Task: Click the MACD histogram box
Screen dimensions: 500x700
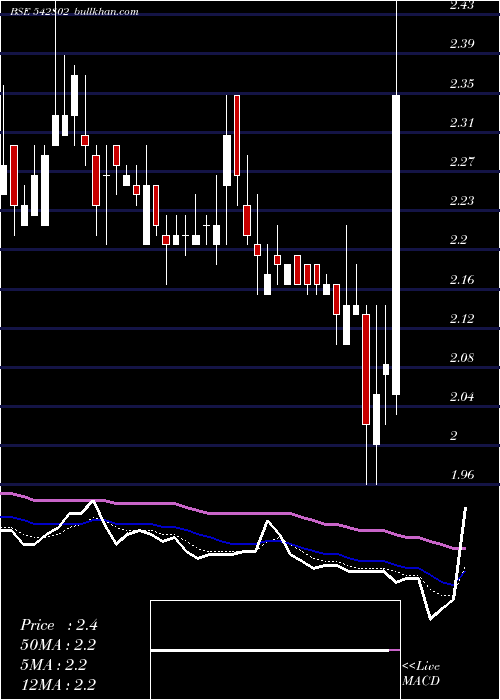Action: 275,650
